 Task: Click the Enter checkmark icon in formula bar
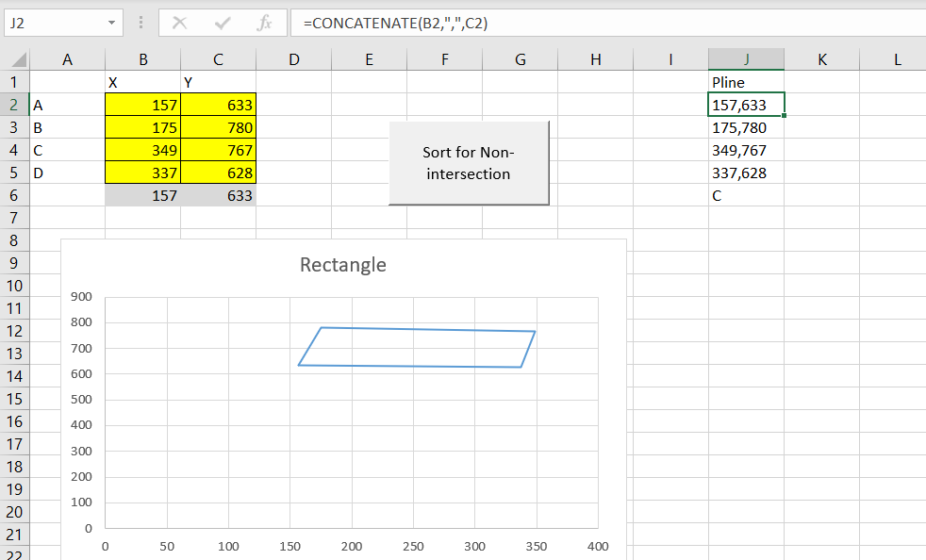coord(223,23)
